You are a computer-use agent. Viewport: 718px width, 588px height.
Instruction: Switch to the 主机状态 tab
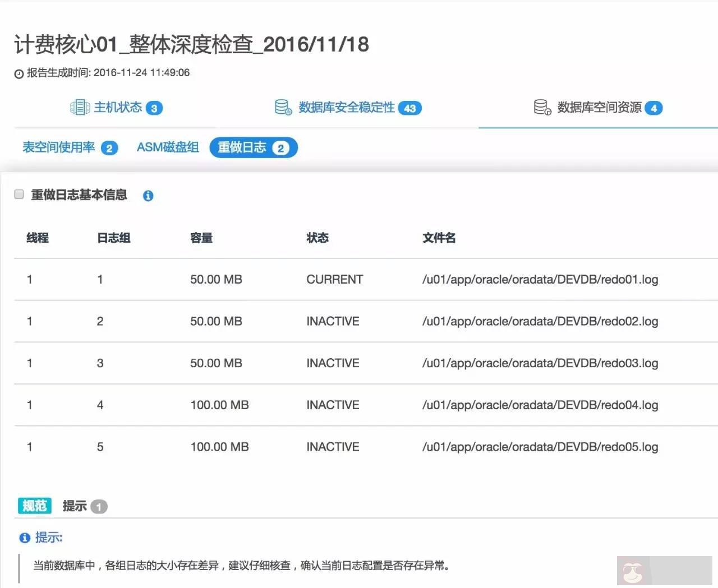(x=118, y=108)
